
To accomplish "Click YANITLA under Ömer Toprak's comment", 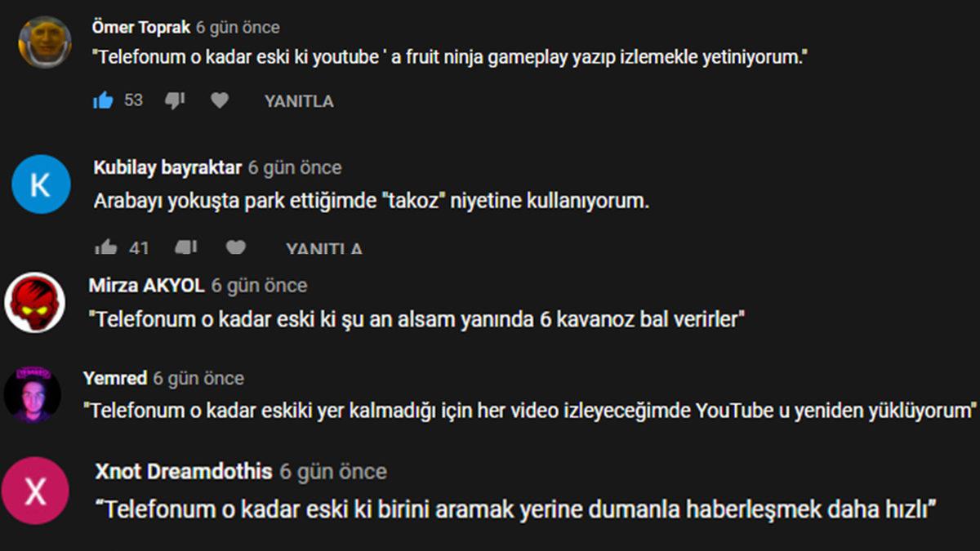I will (x=299, y=101).
